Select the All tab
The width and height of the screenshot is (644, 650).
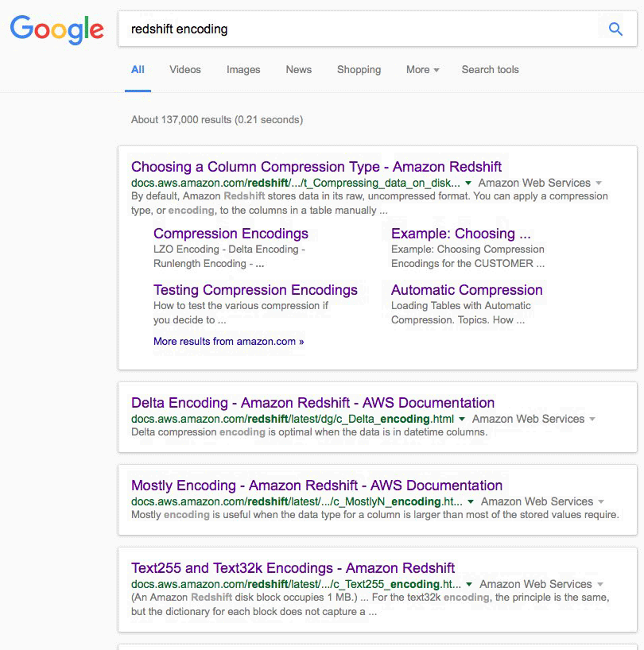click(x=138, y=70)
